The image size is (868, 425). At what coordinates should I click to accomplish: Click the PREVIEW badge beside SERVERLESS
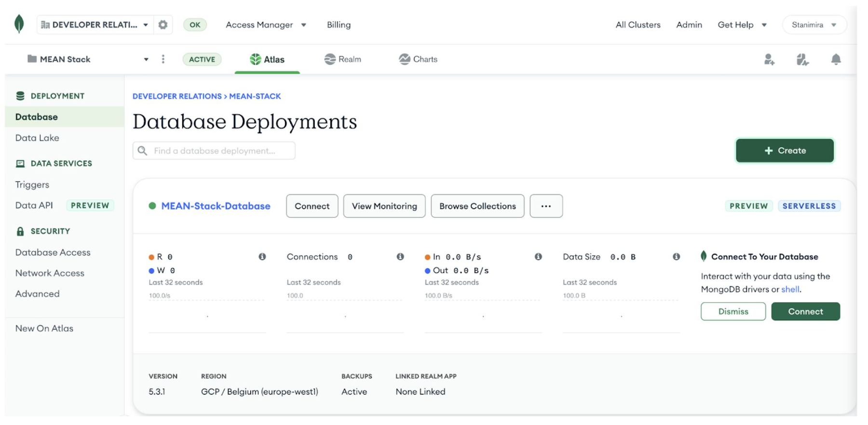tap(748, 206)
